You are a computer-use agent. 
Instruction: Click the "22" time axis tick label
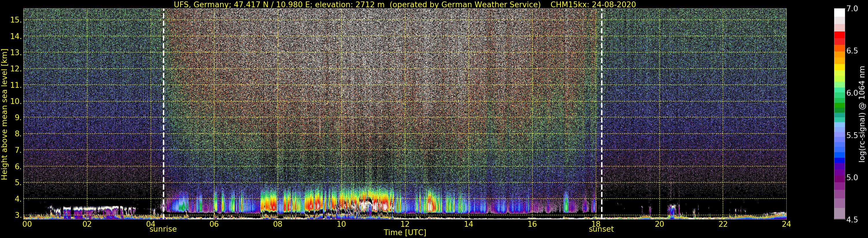723,224
